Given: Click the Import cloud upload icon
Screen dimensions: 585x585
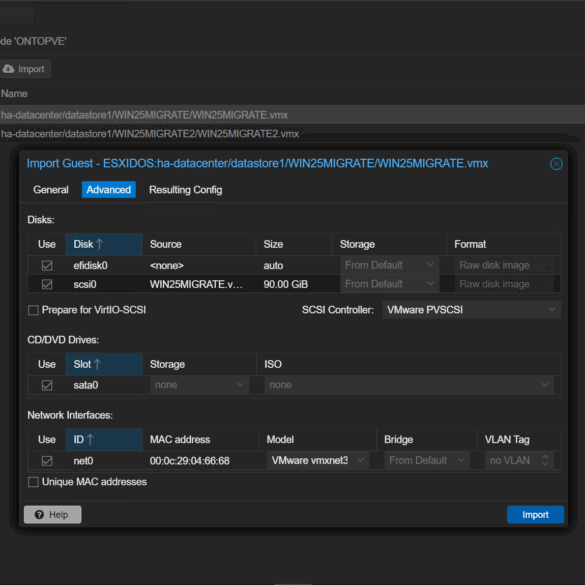Looking at the screenshot, I should point(8,69).
